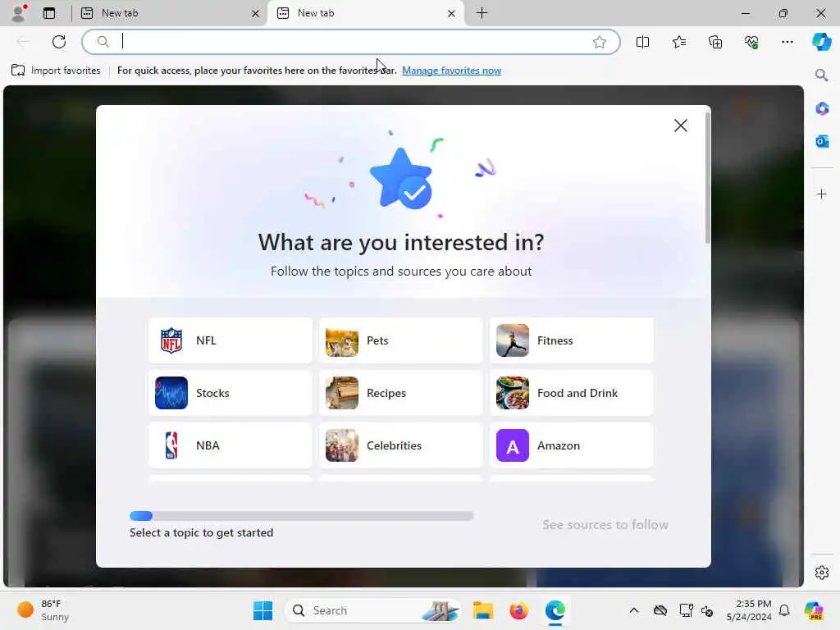Click the topic selection progress bar
The image size is (840, 630).
[302, 516]
